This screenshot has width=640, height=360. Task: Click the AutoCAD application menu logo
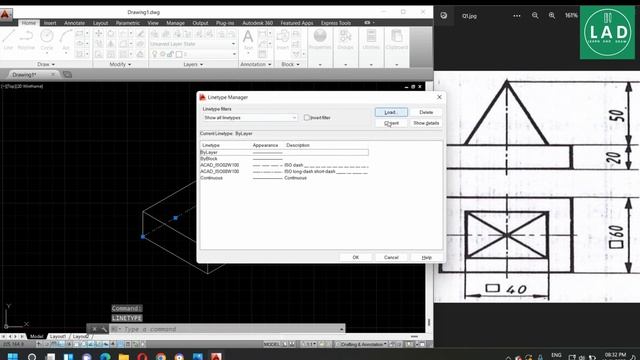coord(6,16)
